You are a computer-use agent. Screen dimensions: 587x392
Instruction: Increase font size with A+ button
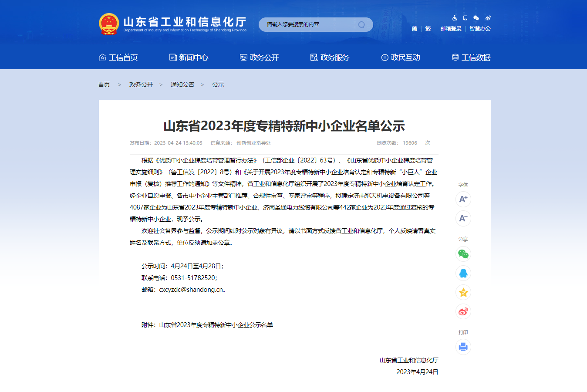click(x=463, y=199)
